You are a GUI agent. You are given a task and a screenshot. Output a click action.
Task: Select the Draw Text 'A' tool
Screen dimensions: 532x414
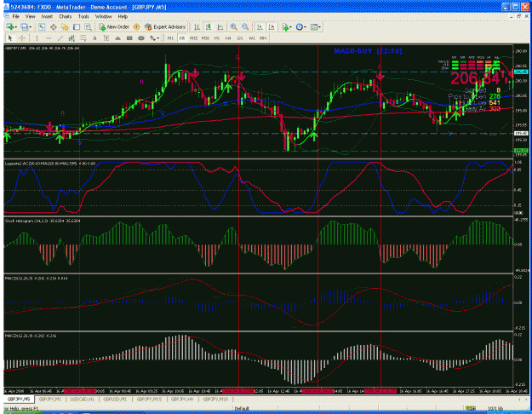click(94, 38)
